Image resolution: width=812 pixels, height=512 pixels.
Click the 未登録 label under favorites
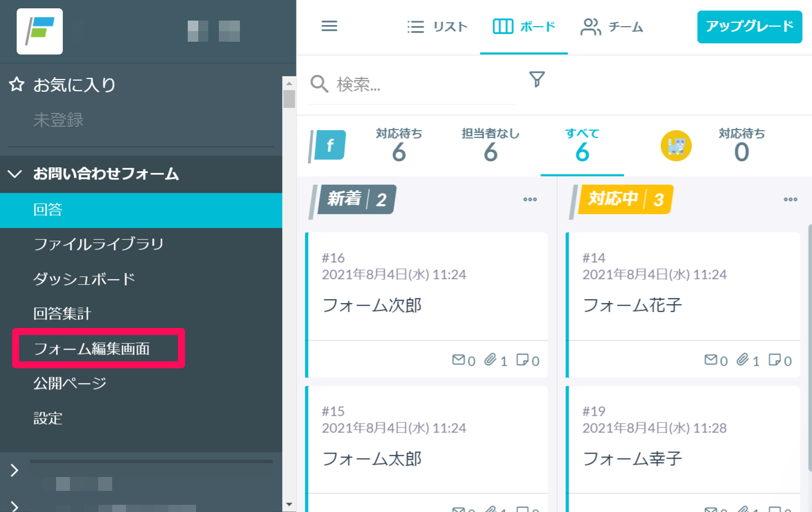coord(58,120)
